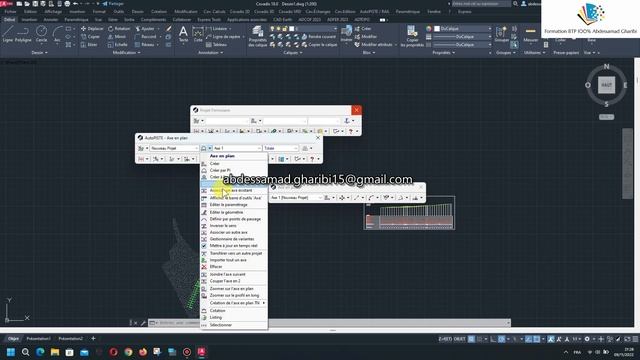This screenshot has width=640, height=360.
Task: Switch to Présentation2 layout tab
Action: click(70, 339)
